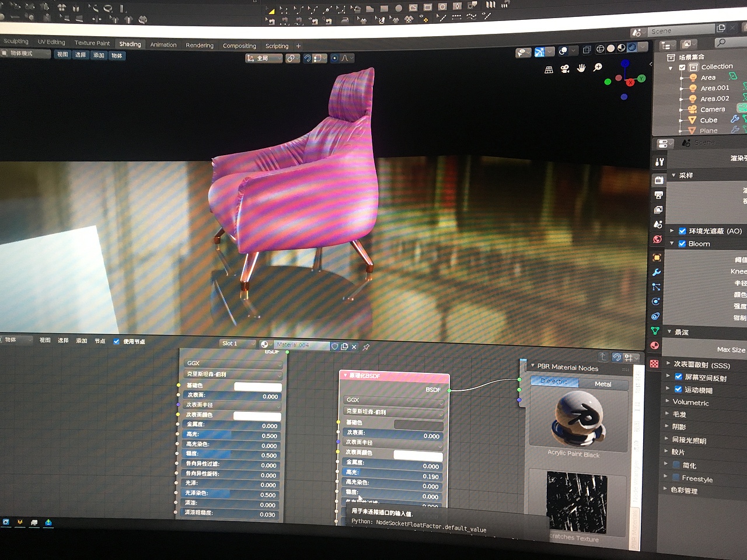Duplicate Material.004 with new material icon
This screenshot has width=747, height=560.
click(x=344, y=346)
